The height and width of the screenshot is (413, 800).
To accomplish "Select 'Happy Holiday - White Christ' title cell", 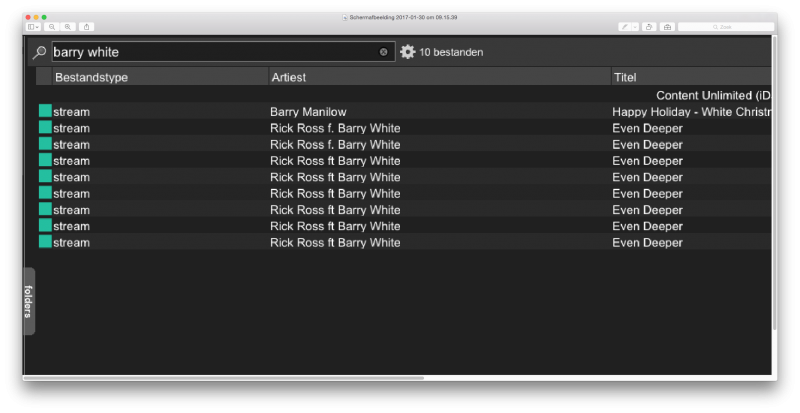I will pos(692,112).
